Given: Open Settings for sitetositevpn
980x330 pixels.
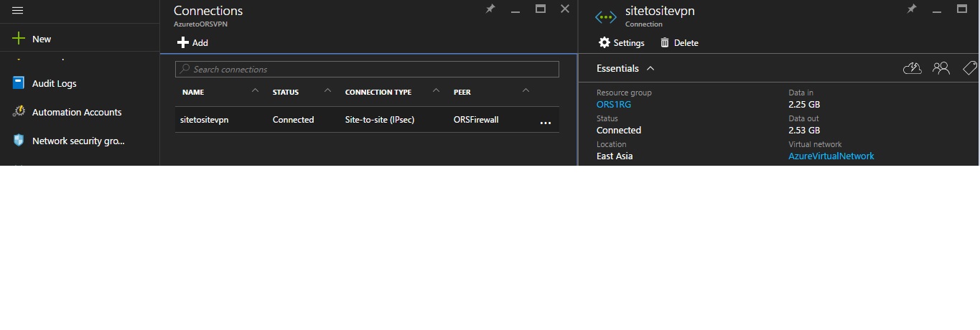Looking at the screenshot, I should click(x=622, y=43).
